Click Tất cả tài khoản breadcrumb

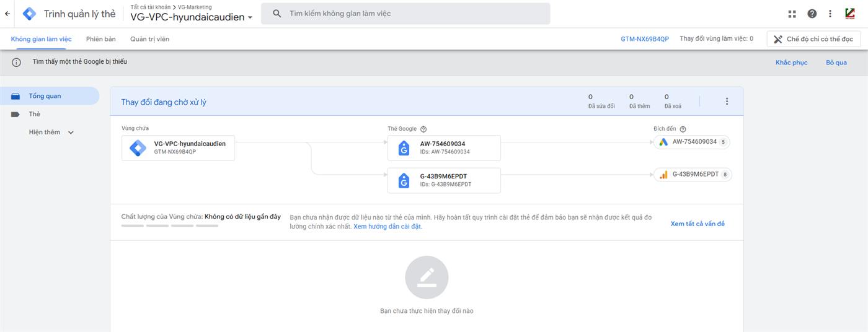pos(151,7)
